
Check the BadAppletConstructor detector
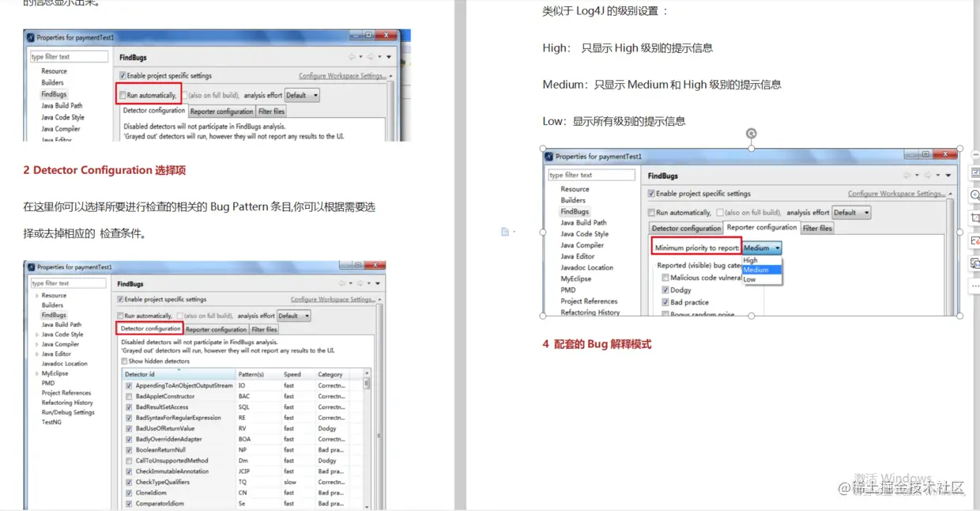coord(129,396)
